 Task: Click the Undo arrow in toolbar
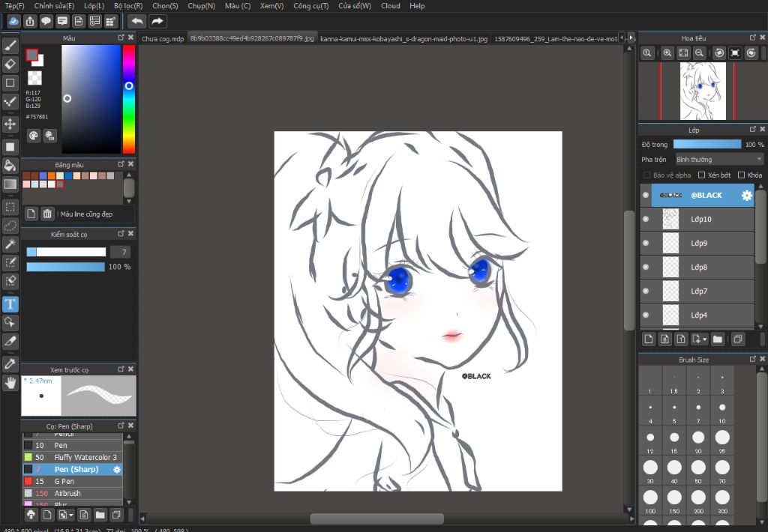click(x=138, y=21)
